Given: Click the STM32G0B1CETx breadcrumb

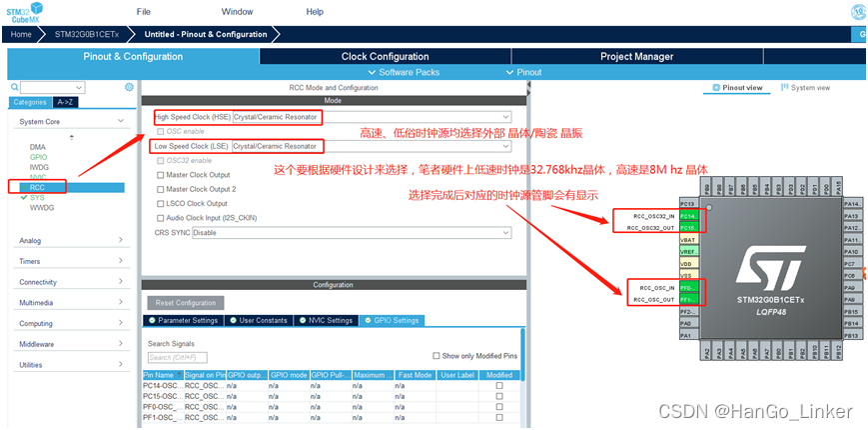Looking at the screenshot, I should pyautogui.click(x=86, y=34).
